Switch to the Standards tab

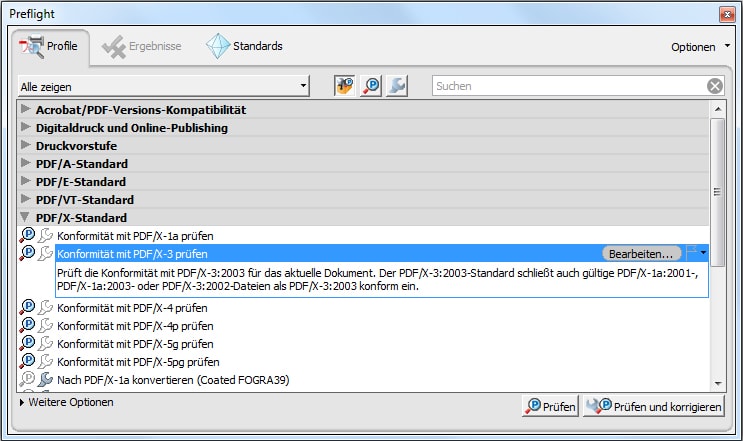point(245,46)
